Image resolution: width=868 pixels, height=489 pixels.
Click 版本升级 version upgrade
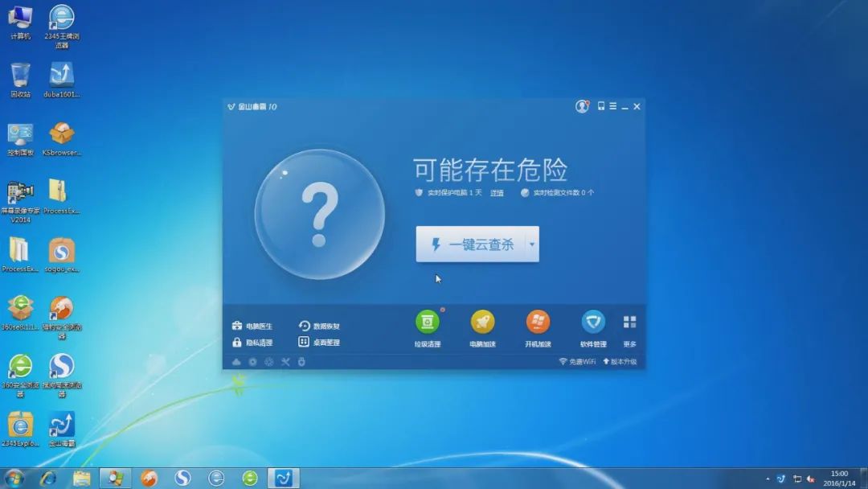point(620,362)
